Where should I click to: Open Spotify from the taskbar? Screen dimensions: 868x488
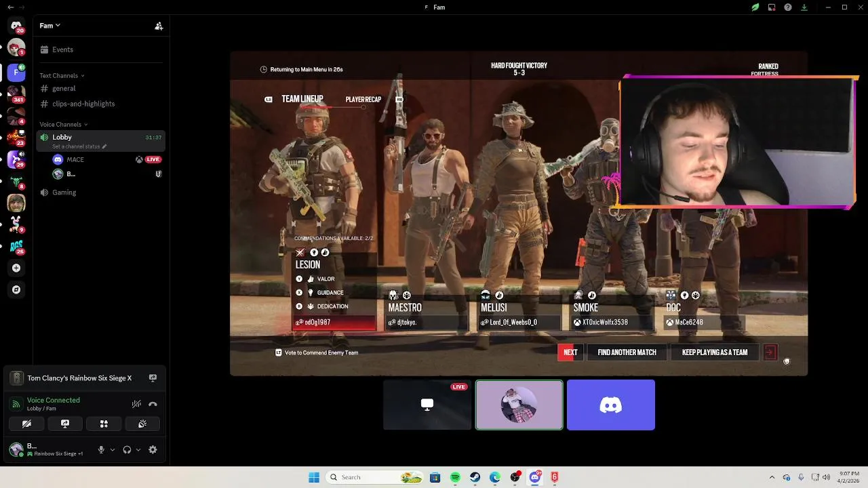pyautogui.click(x=455, y=477)
